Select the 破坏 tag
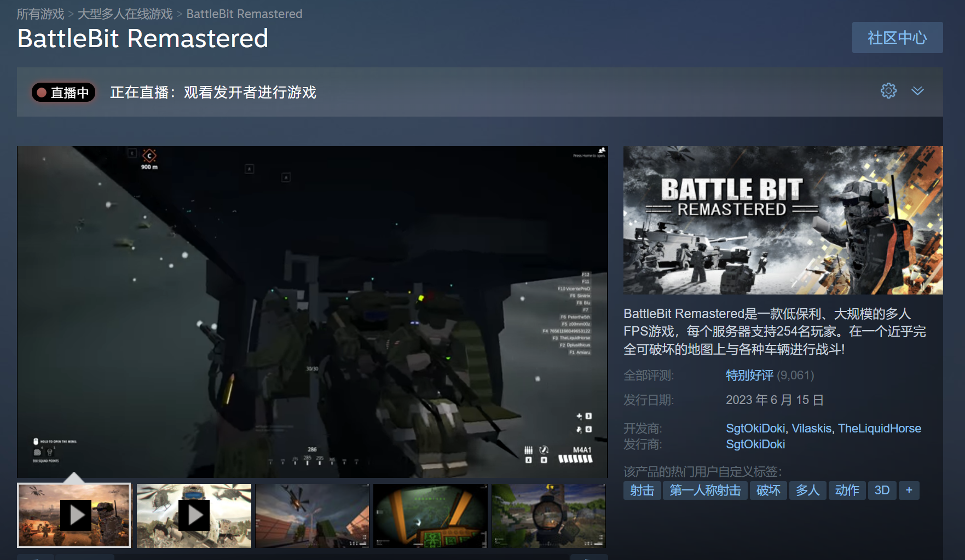This screenshot has height=560, width=965. (x=768, y=490)
